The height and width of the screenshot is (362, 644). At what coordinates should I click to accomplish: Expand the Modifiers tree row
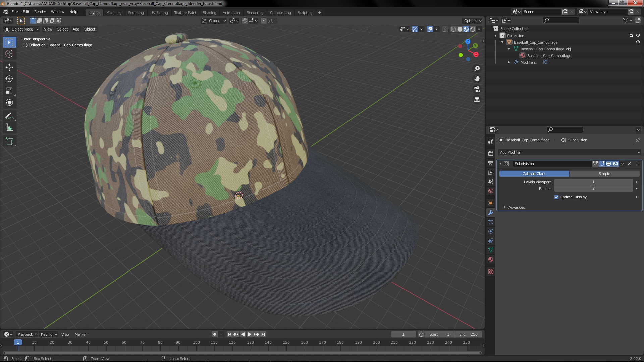(x=509, y=62)
